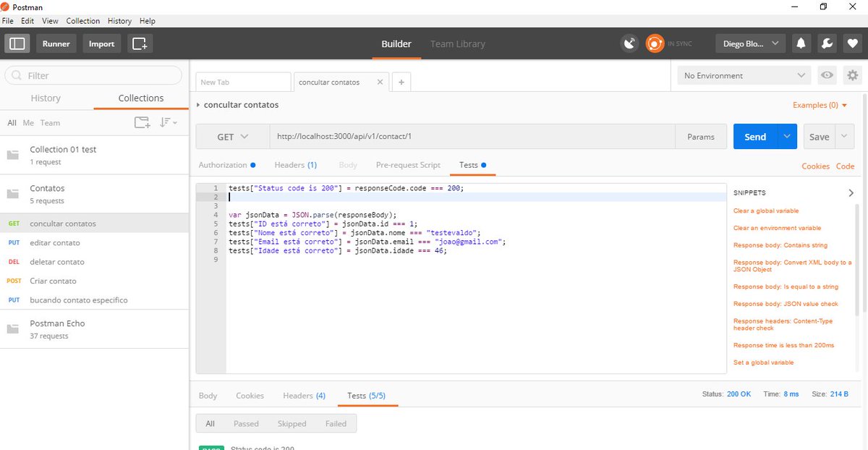Open the Examples (0) dropdown
Screen dimensions: 868x450
(820, 105)
